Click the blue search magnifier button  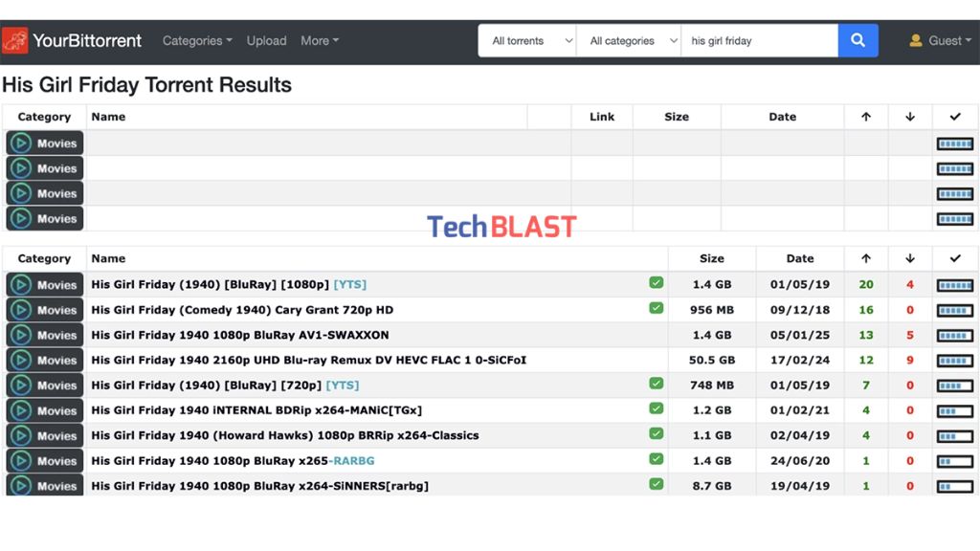[857, 40]
